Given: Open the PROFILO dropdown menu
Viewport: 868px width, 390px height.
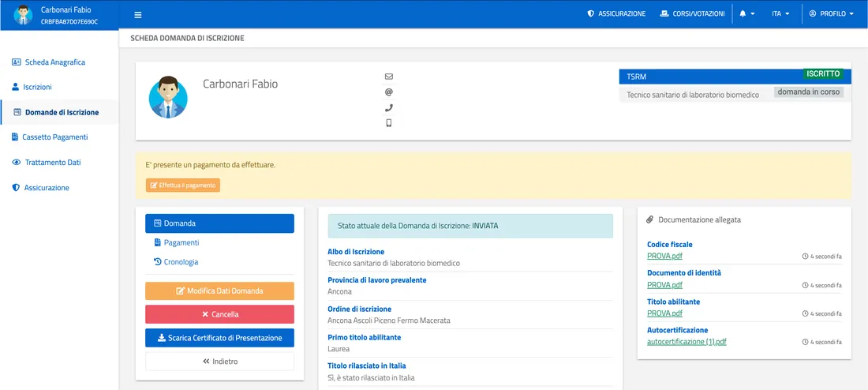Looking at the screenshot, I should 831,14.
